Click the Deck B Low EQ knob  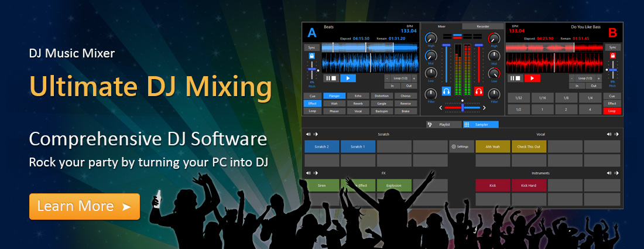[494, 74]
